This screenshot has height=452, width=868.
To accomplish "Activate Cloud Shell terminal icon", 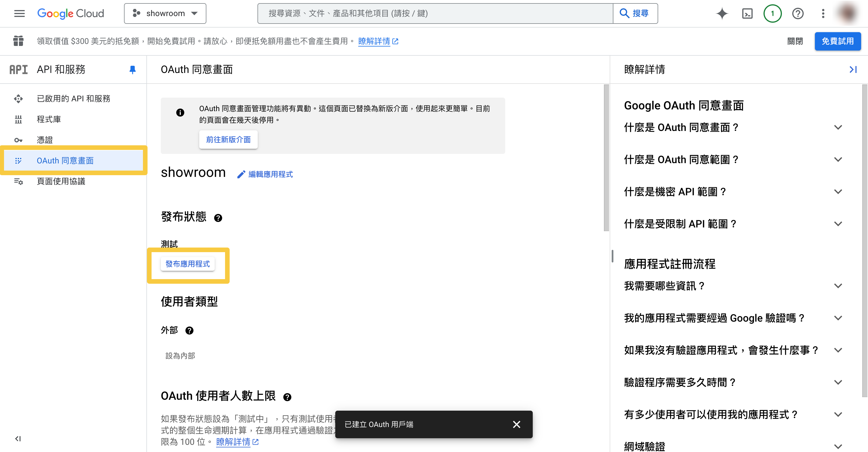I will pyautogui.click(x=747, y=13).
